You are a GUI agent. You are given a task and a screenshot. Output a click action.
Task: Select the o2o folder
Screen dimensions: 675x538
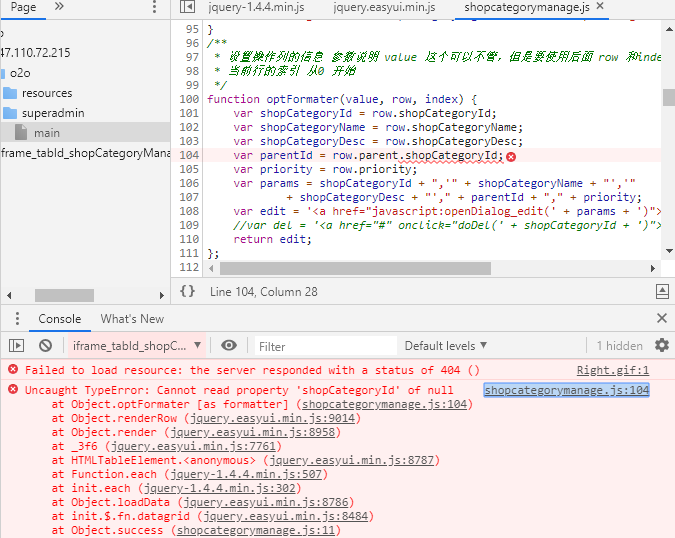click(x=20, y=73)
